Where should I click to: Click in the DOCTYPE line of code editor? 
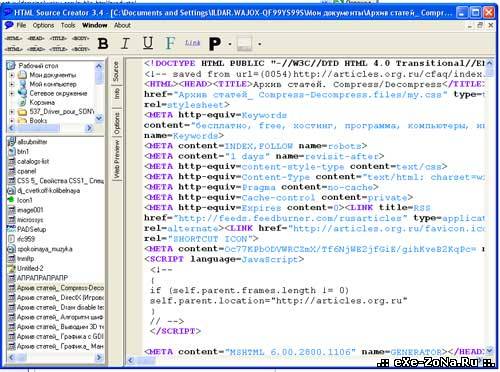coord(314,63)
